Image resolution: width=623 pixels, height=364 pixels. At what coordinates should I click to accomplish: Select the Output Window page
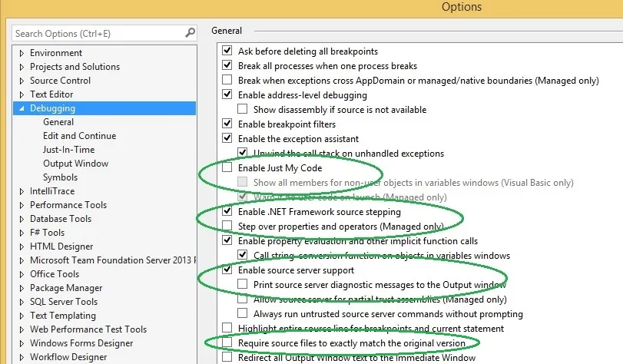pyautogui.click(x=75, y=164)
